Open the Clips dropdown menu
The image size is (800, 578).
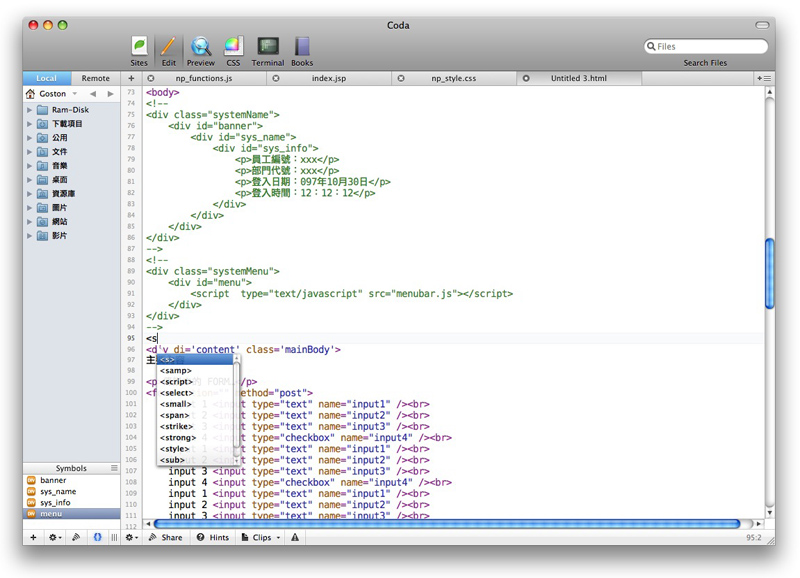click(260, 537)
